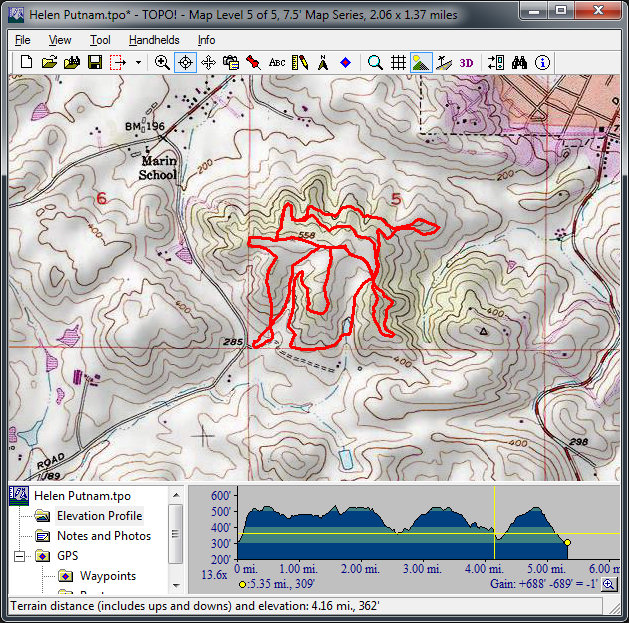Toggle the elevation profile toolbar button
Screen dimensions: 629x623
coord(444,62)
